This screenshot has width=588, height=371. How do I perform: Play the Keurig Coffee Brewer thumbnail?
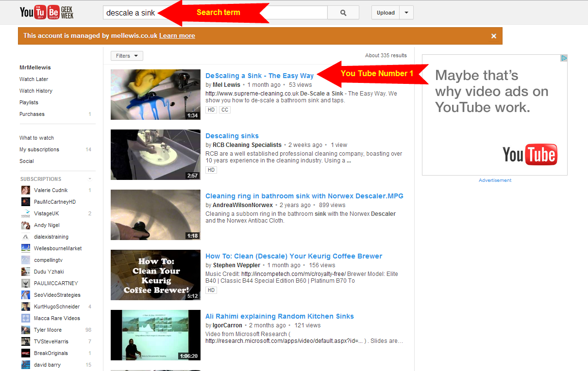pyautogui.click(x=155, y=275)
